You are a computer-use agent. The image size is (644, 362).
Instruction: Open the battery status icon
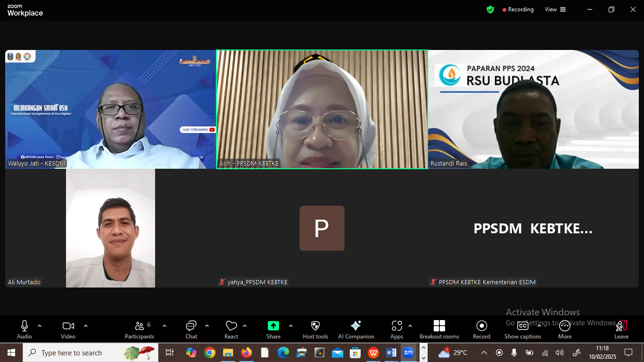click(x=529, y=353)
